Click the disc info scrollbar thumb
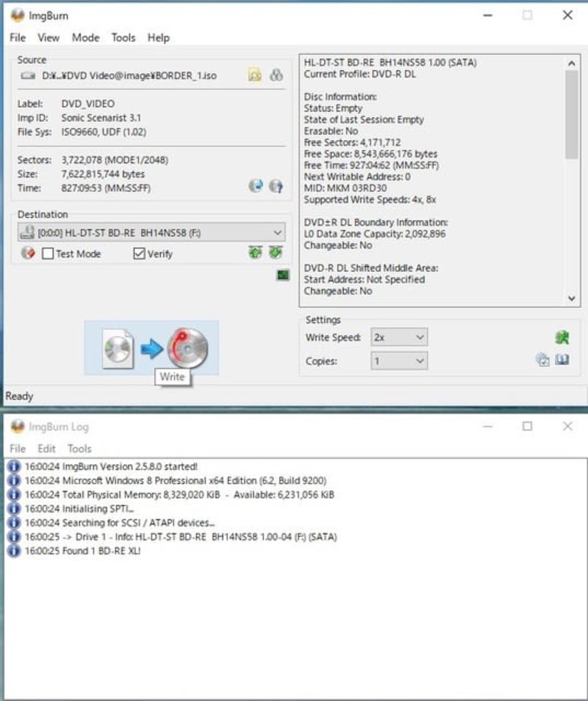Image resolution: width=588 pixels, height=701 pixels. tap(572, 114)
